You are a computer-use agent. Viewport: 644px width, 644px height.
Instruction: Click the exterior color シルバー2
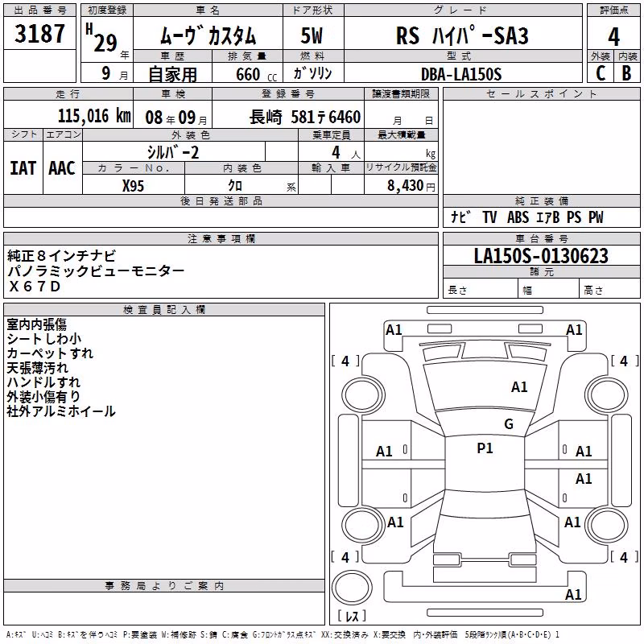[x=173, y=152]
